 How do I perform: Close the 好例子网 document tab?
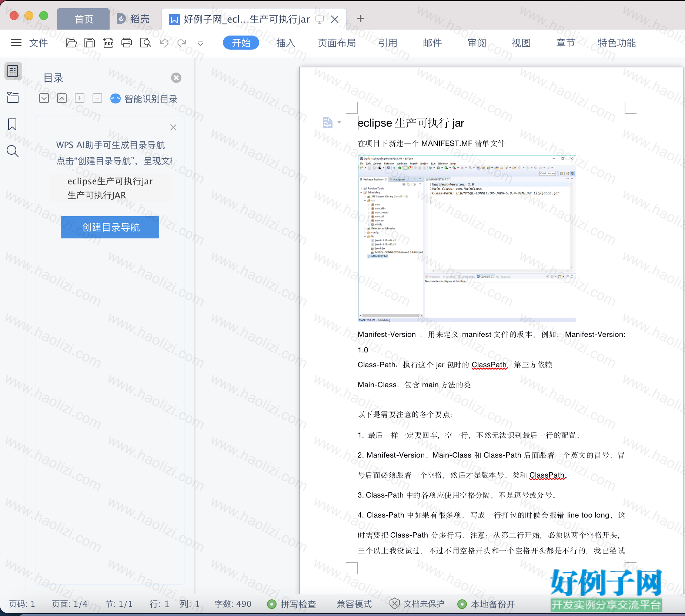tap(335, 19)
